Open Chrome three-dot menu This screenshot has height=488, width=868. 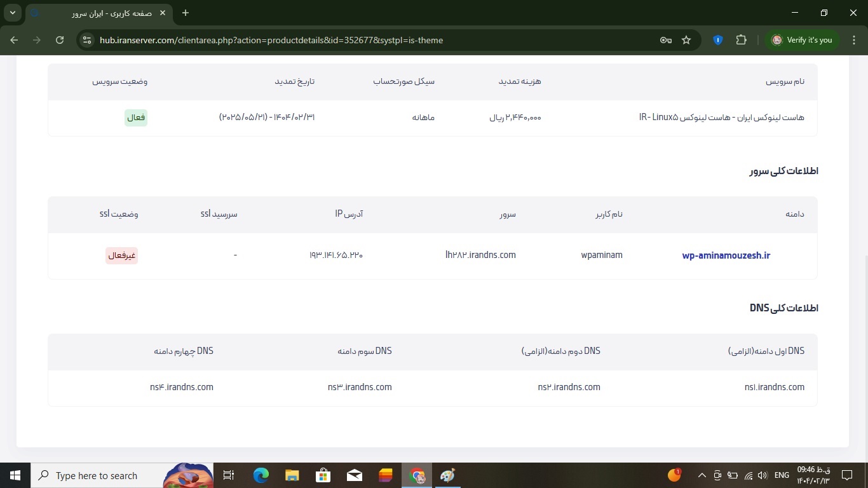click(x=853, y=40)
